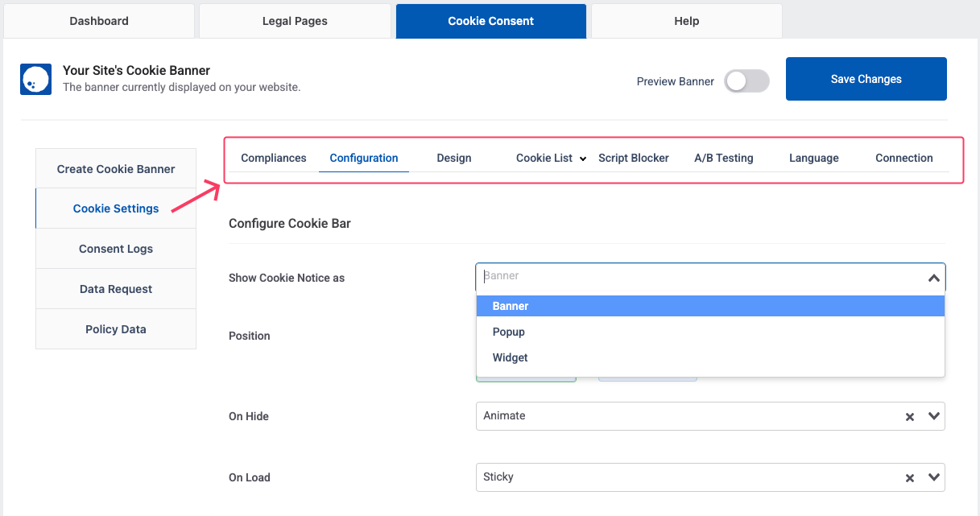
Task: Select the Cookie Consent tab
Action: [x=491, y=21]
